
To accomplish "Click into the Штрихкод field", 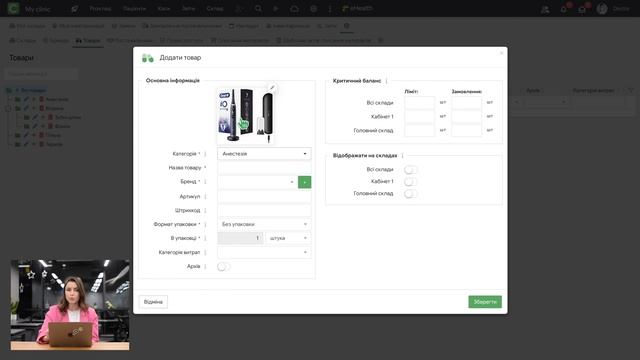I will click(264, 210).
